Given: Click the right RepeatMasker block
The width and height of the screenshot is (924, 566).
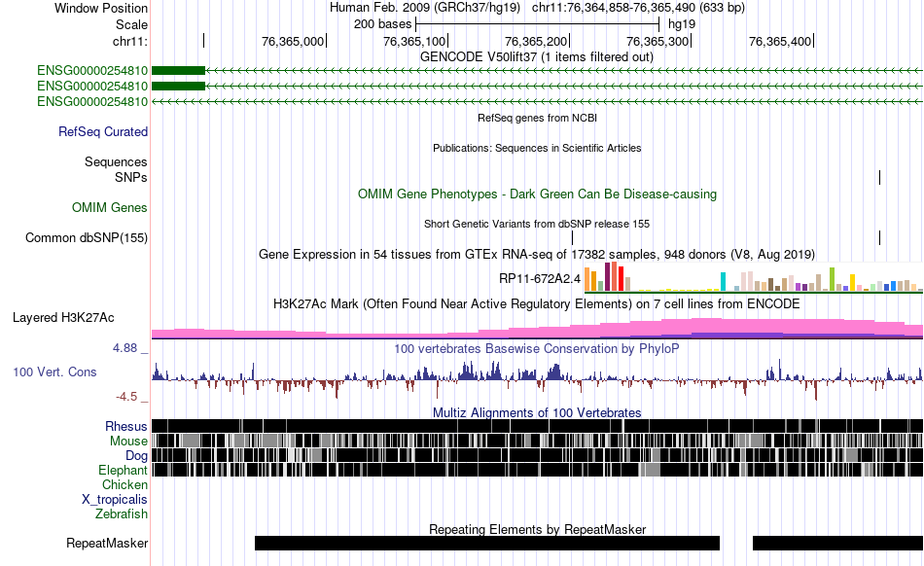Looking at the screenshot, I should click(838, 543).
